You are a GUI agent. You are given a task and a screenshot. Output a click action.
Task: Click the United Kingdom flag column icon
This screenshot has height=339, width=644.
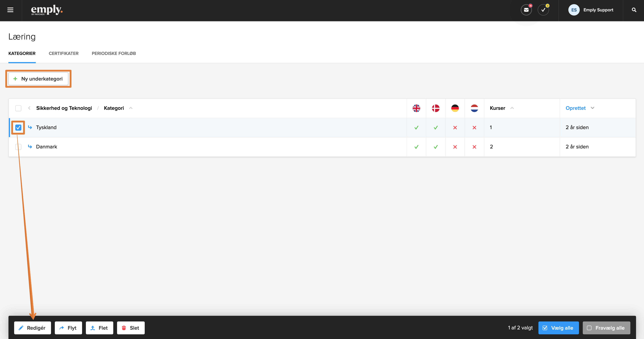[x=416, y=108]
